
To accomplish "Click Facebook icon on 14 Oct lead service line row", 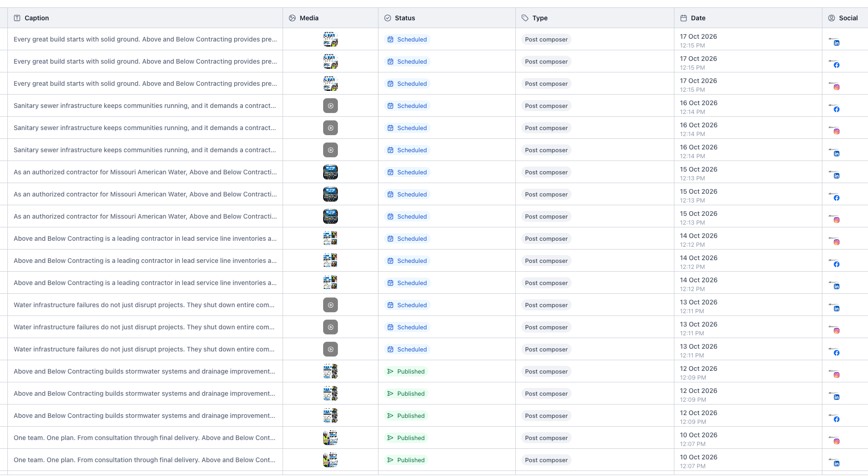I will [837, 264].
